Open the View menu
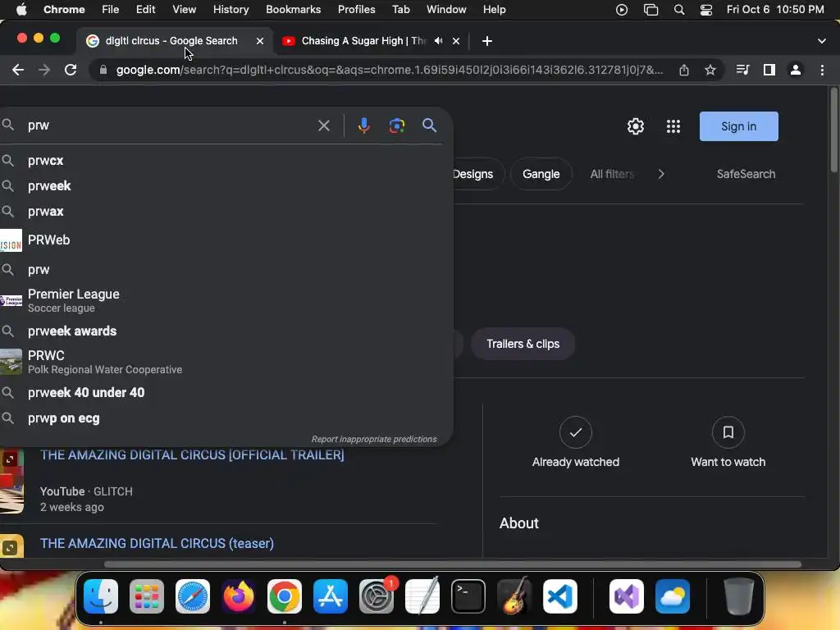 (184, 10)
